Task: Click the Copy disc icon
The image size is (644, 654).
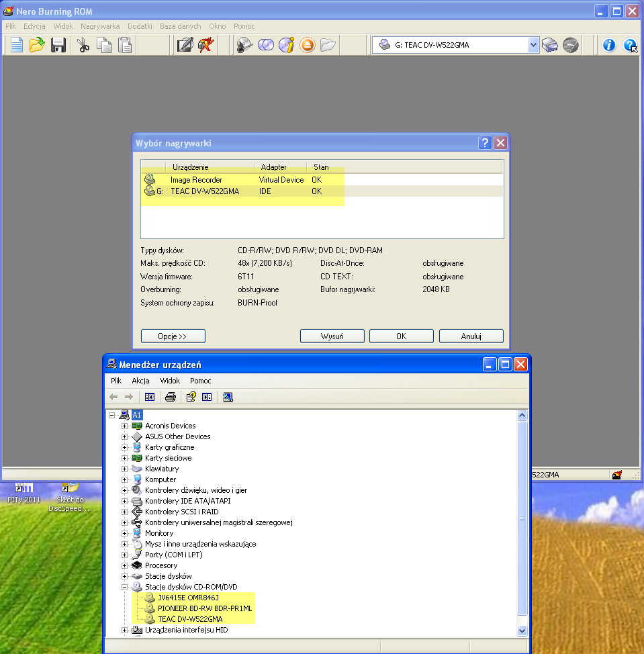Action: [266, 45]
